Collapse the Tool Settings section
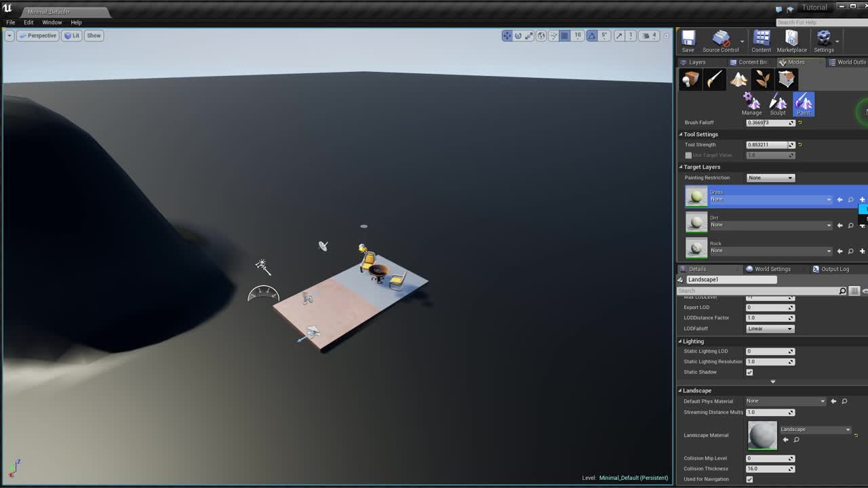Image resolution: width=868 pixels, height=488 pixels. (x=681, y=134)
